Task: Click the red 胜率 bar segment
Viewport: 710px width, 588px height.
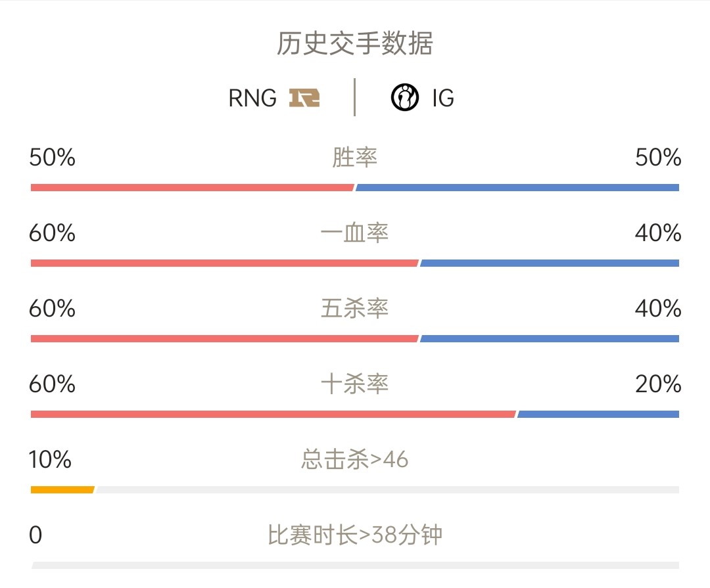Action: (193, 187)
